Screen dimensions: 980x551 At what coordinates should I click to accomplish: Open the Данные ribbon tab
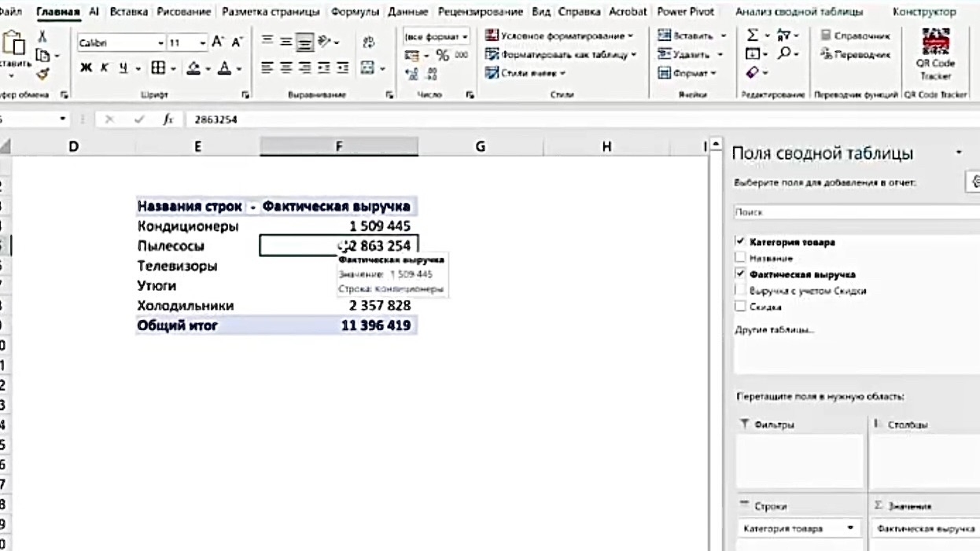point(407,12)
